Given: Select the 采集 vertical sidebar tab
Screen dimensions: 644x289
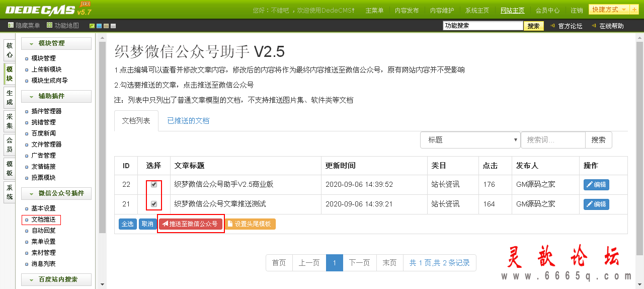Looking at the screenshot, I should (x=10, y=121).
